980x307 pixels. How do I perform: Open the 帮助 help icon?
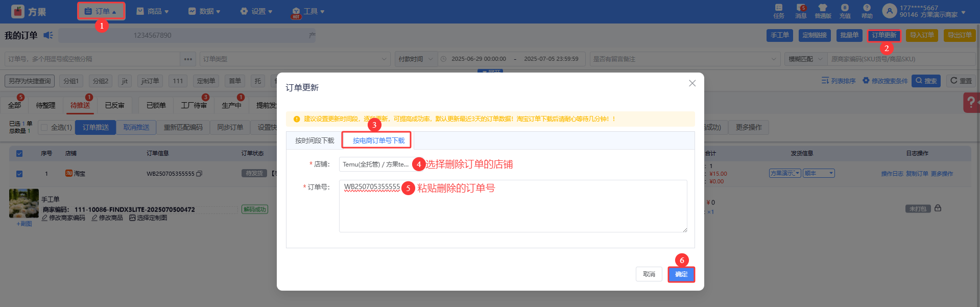click(867, 8)
